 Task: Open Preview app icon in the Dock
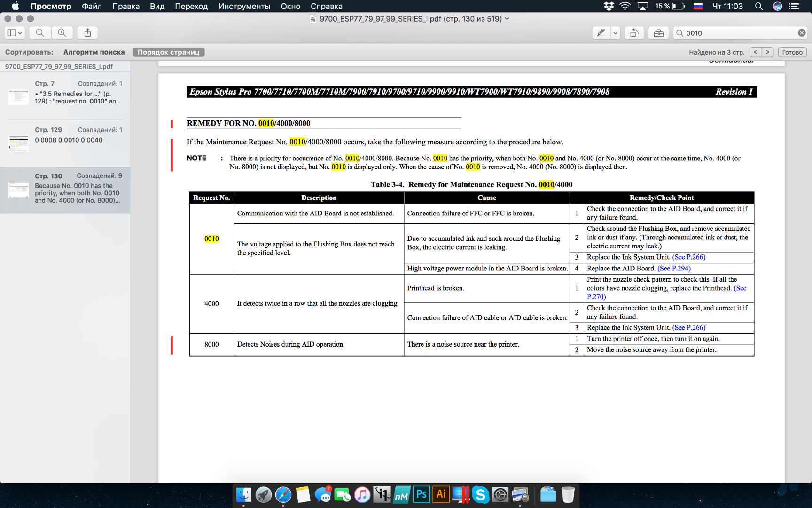pyautogui.click(x=520, y=495)
